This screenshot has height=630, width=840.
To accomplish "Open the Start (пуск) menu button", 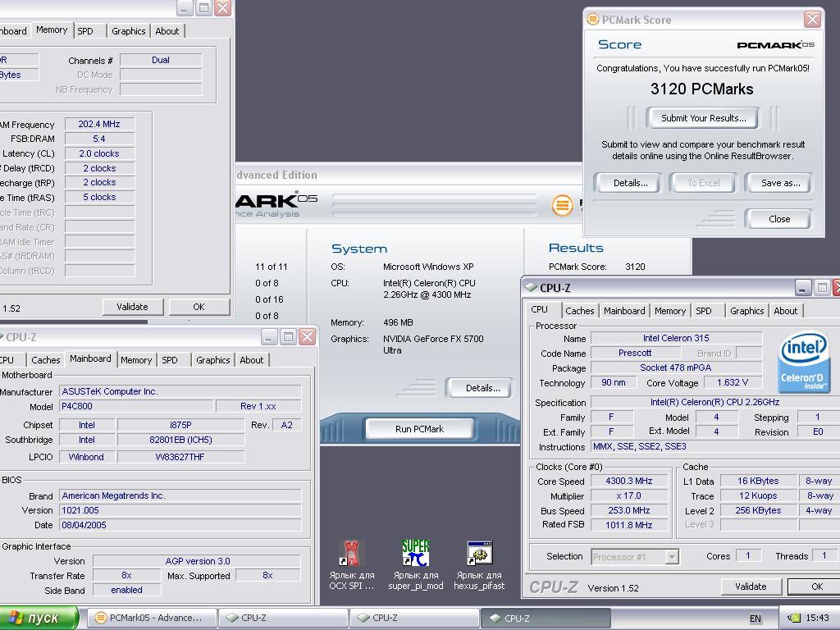I will point(39,618).
